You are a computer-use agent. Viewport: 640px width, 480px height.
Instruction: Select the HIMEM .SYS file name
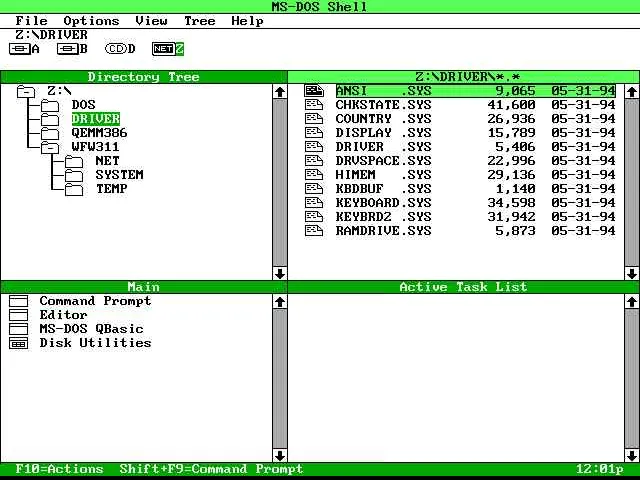(383, 175)
